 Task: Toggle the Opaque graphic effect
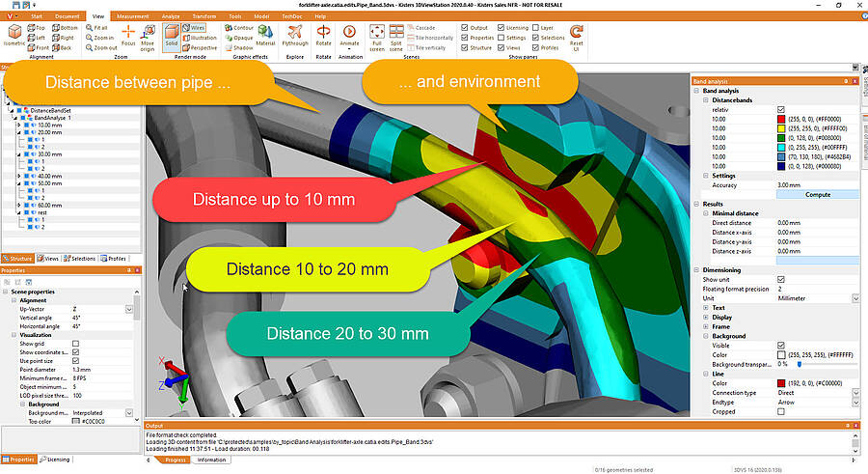click(238, 38)
